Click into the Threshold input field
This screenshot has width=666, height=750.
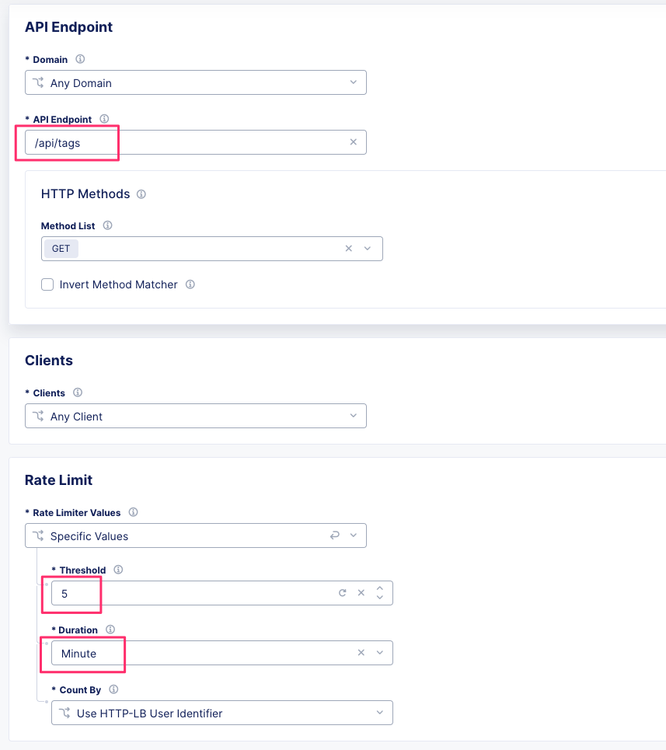click(190, 593)
